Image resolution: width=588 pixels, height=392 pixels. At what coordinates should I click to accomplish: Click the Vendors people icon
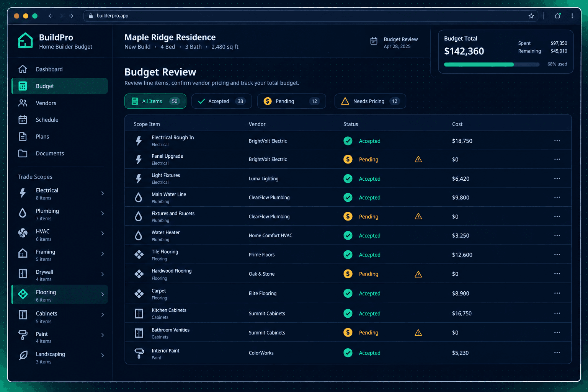tap(23, 103)
